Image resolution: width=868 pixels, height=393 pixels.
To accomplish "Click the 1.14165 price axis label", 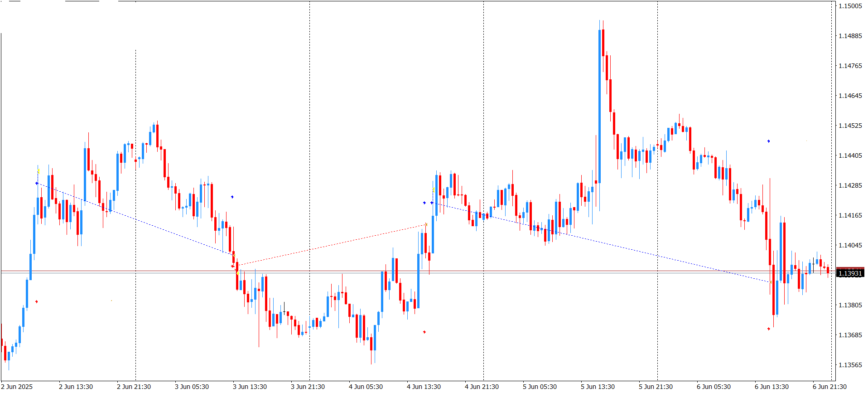I will 850,215.
